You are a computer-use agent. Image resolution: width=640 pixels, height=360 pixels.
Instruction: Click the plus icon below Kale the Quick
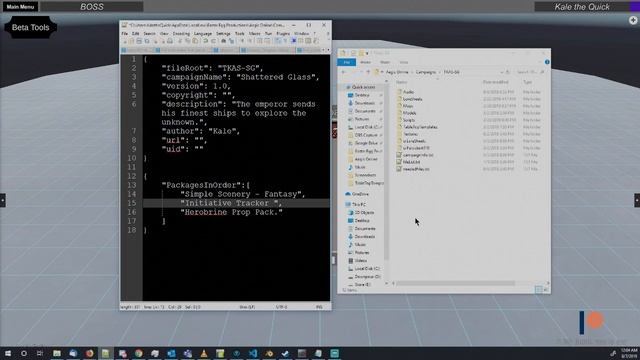pyautogui.click(x=633, y=20)
